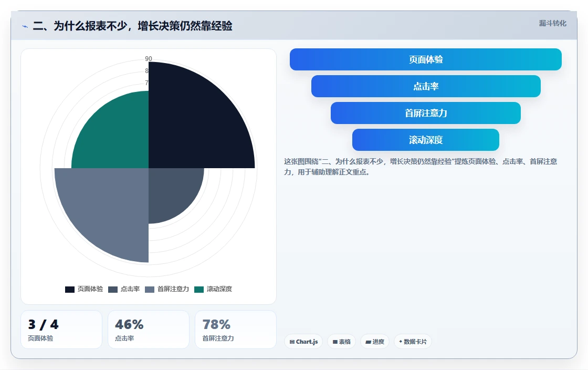This screenshot has width=588, height=370.
Task: Select the Chart.js tag chip
Action: coord(303,342)
